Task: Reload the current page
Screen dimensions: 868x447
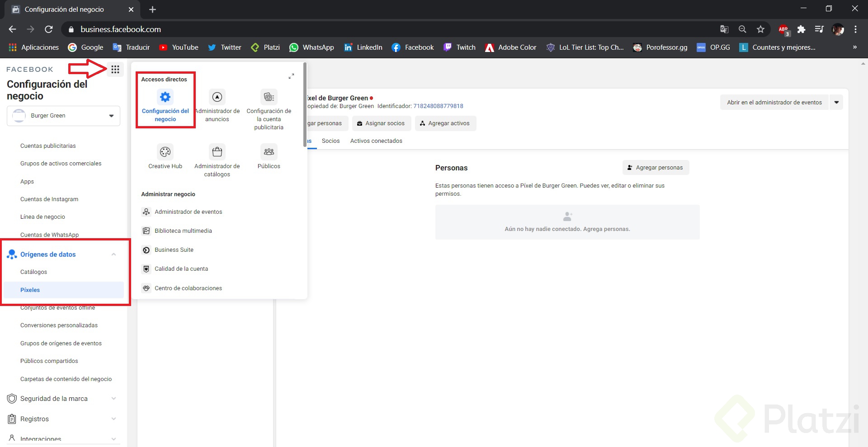Action: click(49, 29)
